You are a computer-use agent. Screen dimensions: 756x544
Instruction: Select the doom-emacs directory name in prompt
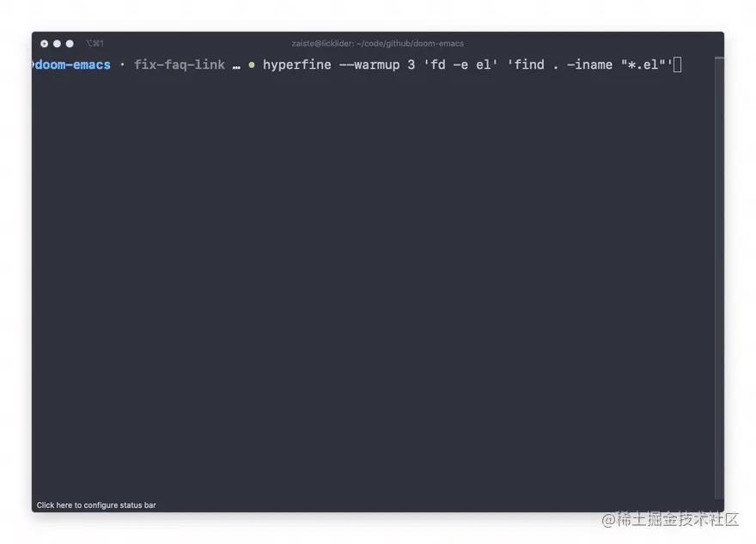click(x=73, y=64)
